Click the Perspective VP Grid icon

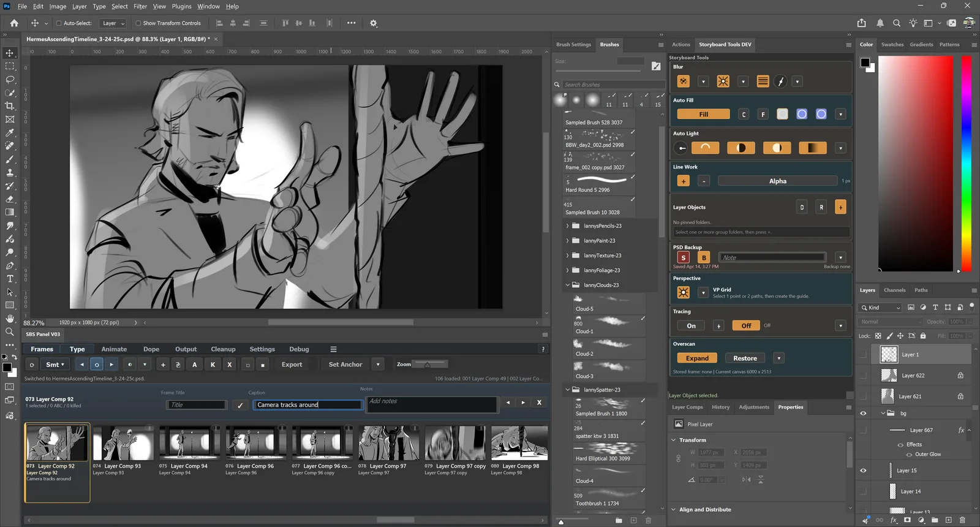[x=684, y=292]
